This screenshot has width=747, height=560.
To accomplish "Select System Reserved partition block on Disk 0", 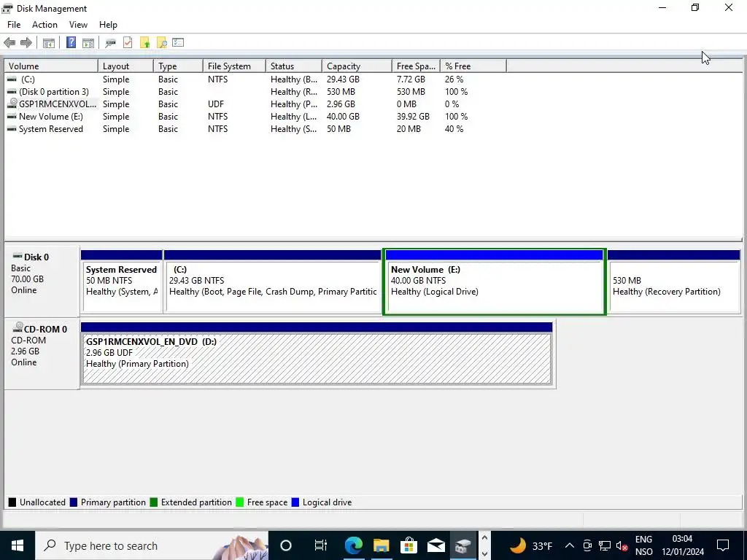I will click(x=122, y=281).
